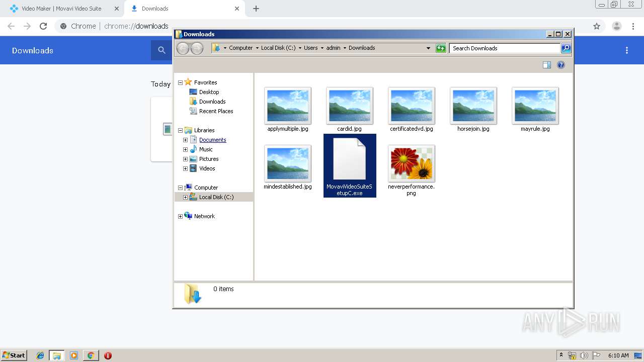Go back in Chrome browser

(11, 26)
